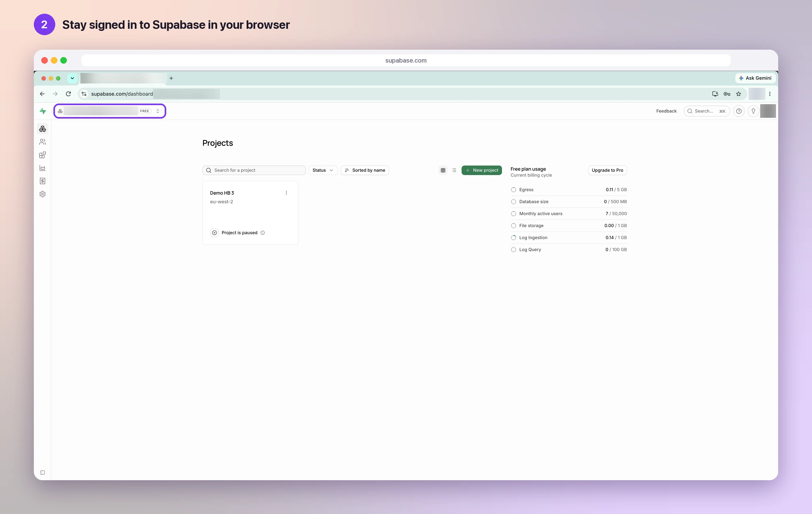Click Ask Gemini button
812x514 pixels.
click(x=755, y=78)
